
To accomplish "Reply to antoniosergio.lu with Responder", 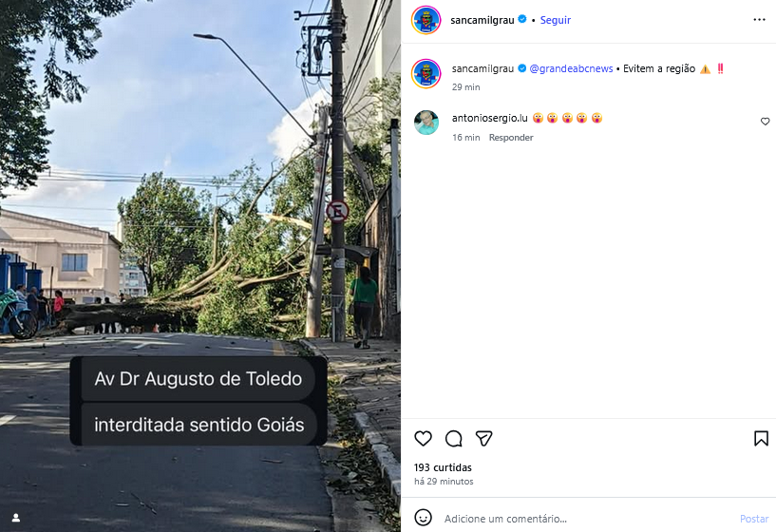I will click(x=511, y=138).
